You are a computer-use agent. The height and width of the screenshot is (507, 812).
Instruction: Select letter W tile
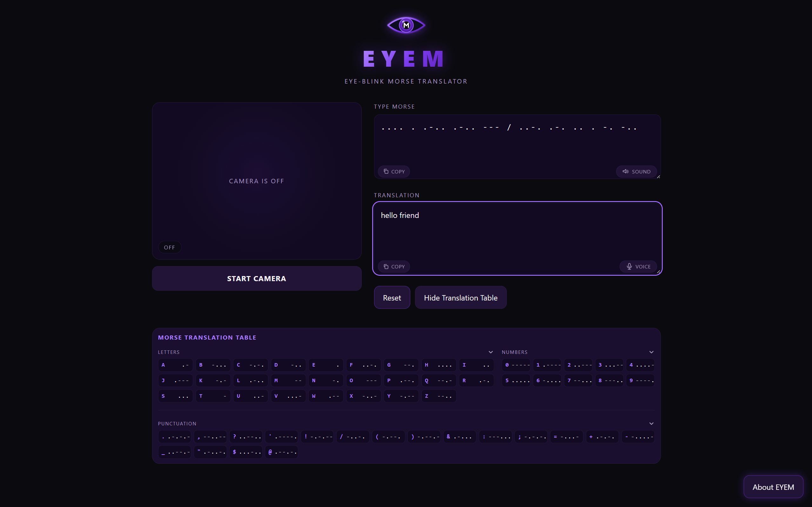(326, 396)
